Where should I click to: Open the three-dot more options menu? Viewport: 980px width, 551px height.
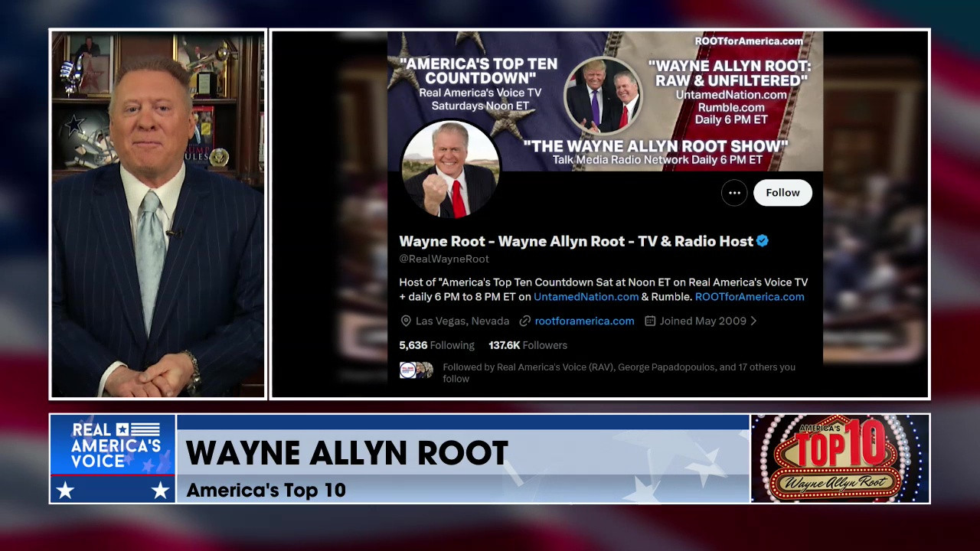click(x=733, y=193)
